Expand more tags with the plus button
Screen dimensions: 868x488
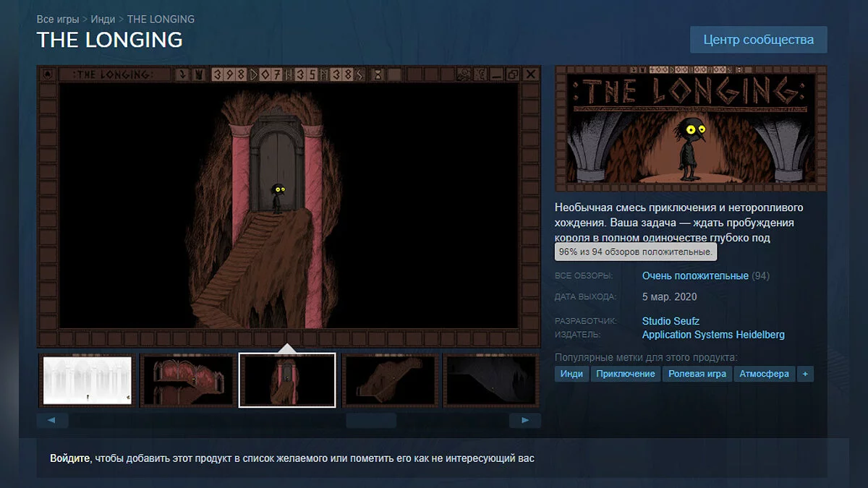point(804,374)
